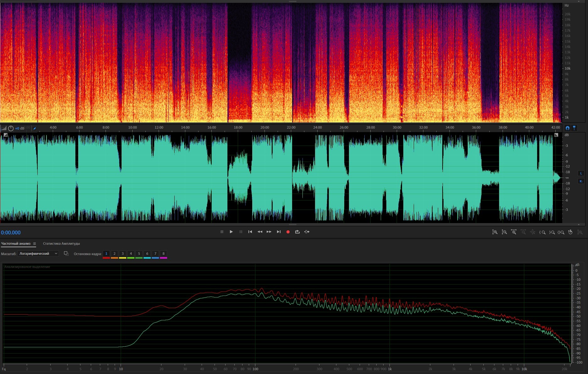Image resolution: width=588 pixels, height=374 pixels.
Task: Collapse the waveform panel with bottom arrow
Action: [579, 225]
